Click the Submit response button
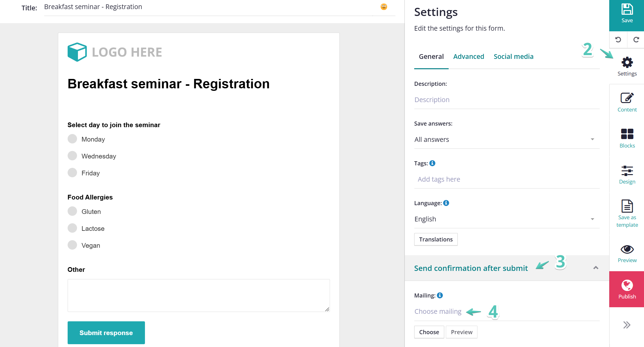The image size is (644, 347). pyautogui.click(x=106, y=333)
